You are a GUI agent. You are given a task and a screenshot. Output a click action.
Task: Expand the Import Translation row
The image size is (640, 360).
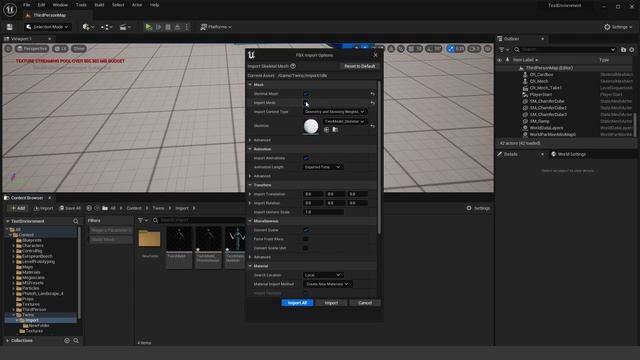tap(250, 194)
